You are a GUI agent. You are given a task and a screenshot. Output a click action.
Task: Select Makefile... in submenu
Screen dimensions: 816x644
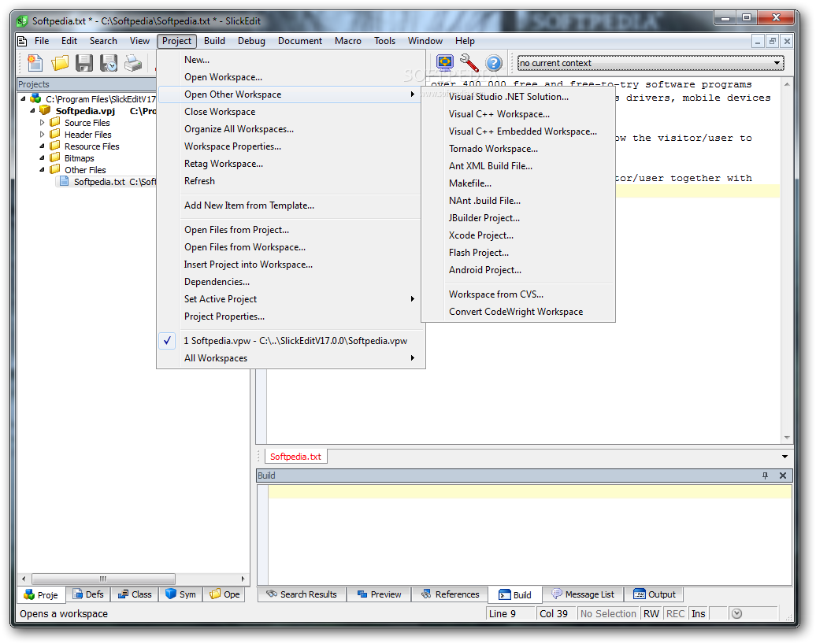[518, 183]
